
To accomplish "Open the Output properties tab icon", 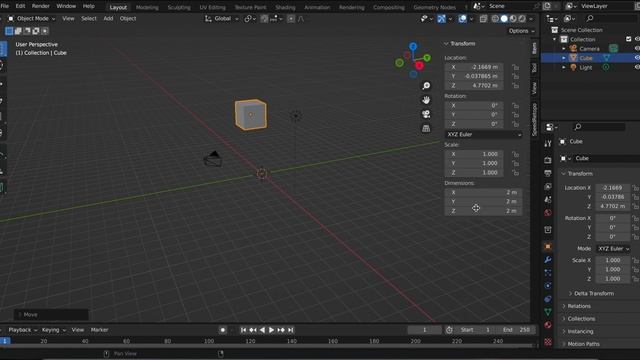I will 548,173.
